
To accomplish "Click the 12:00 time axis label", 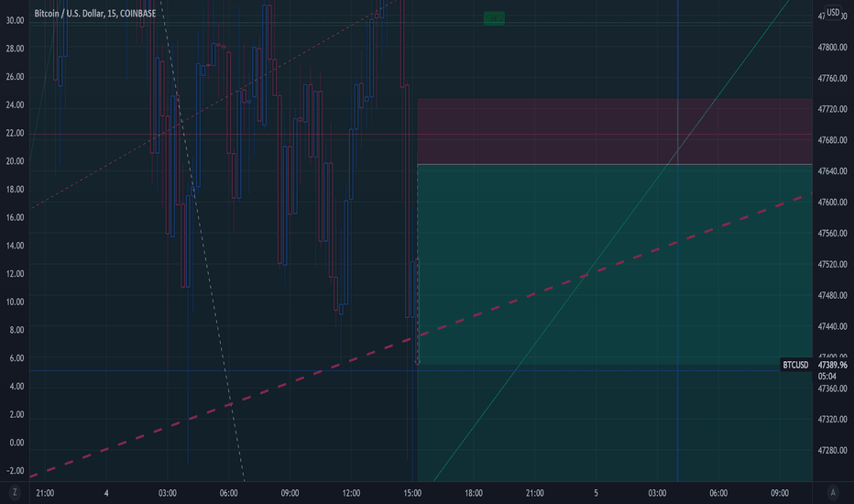I will [351, 493].
